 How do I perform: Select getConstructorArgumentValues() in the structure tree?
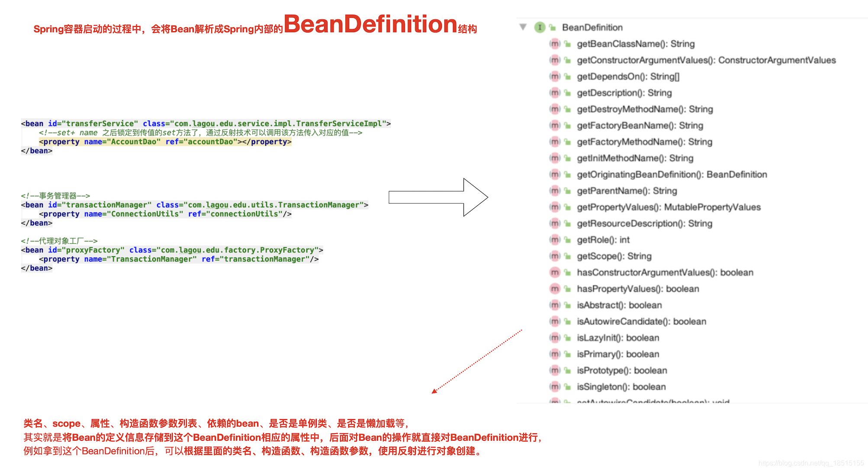pos(706,60)
